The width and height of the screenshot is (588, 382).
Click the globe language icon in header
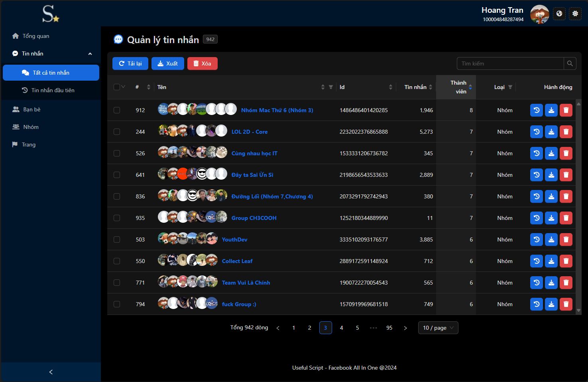click(559, 14)
